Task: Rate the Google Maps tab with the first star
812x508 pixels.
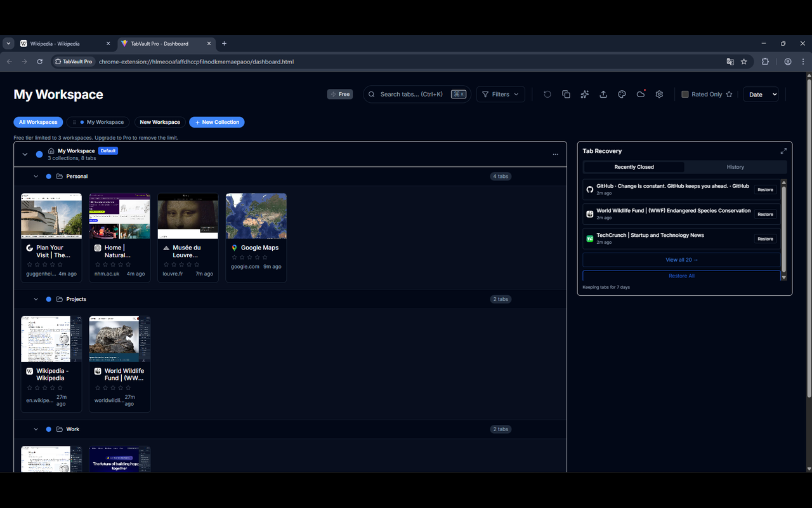Action: (x=235, y=257)
